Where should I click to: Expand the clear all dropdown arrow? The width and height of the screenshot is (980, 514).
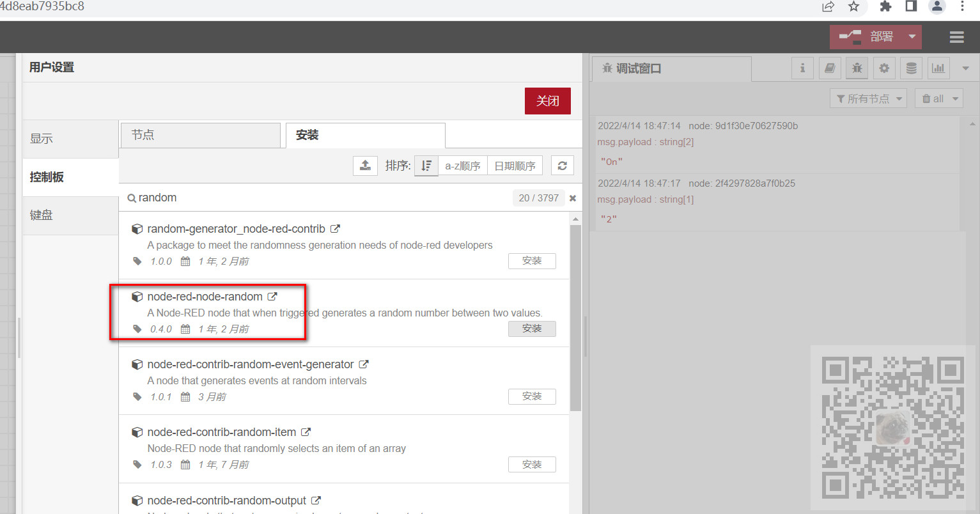pos(956,98)
